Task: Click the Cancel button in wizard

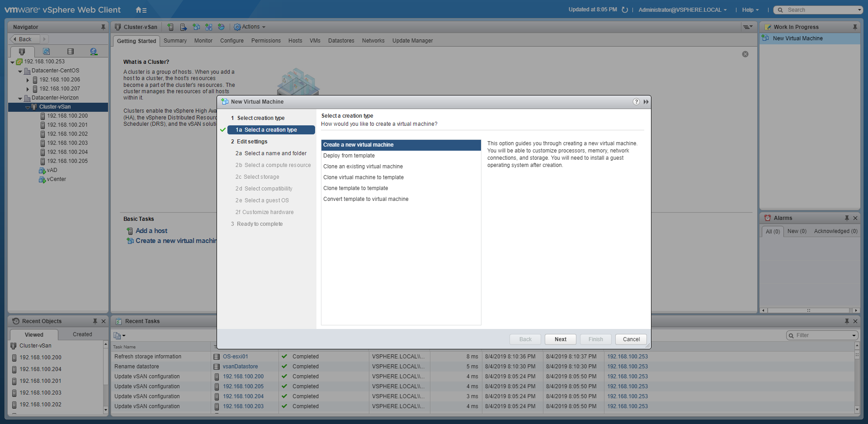Action: click(x=631, y=339)
